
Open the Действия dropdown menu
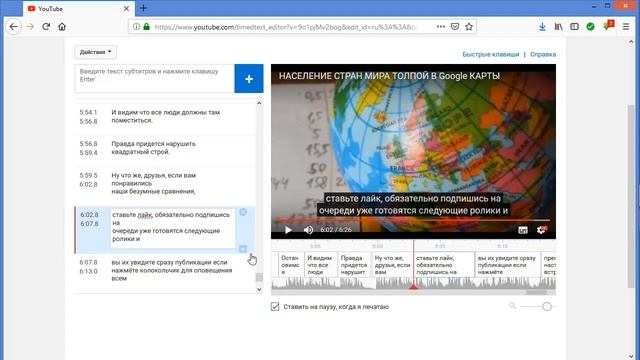click(96, 52)
